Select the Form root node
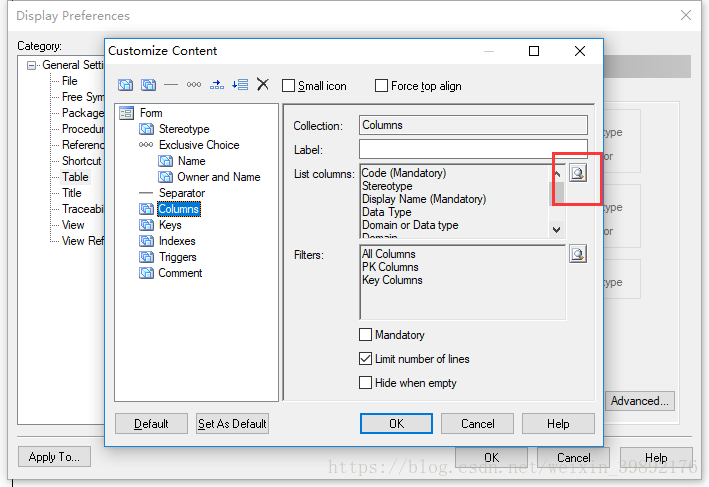709x487 pixels. click(x=151, y=113)
